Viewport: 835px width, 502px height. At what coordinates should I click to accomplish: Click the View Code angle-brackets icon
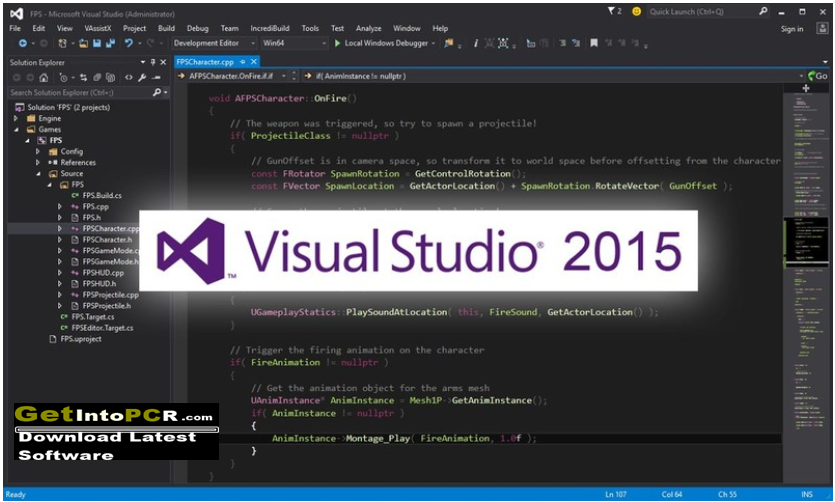(128, 77)
